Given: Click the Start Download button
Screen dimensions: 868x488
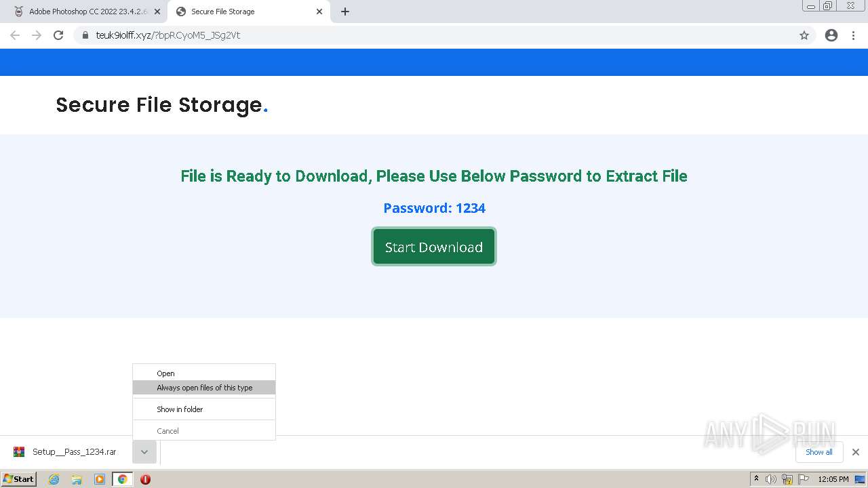Looking at the screenshot, I should (x=434, y=247).
